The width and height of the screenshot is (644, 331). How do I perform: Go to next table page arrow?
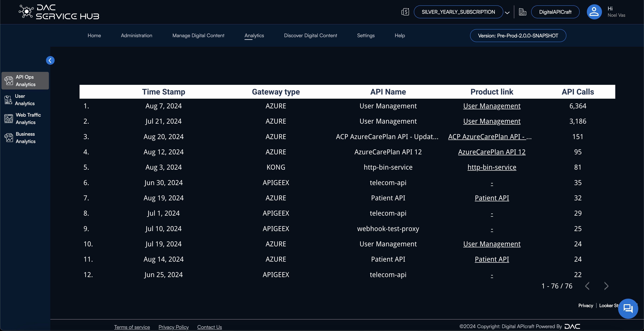tap(606, 286)
